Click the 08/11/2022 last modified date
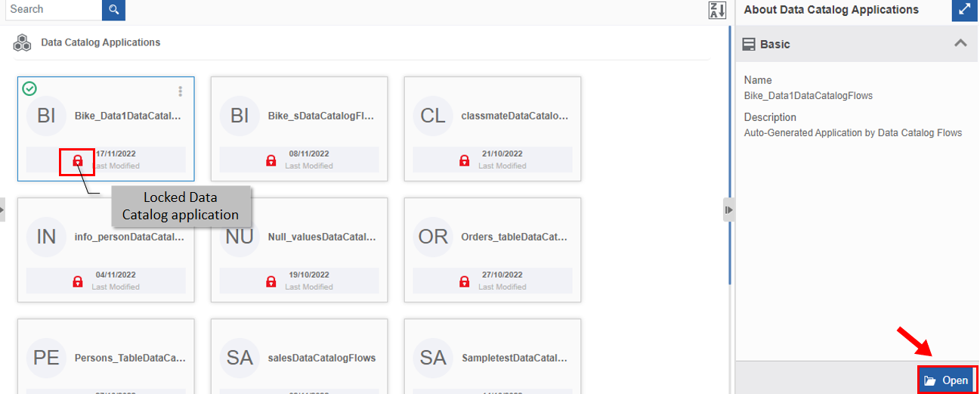 click(309, 154)
